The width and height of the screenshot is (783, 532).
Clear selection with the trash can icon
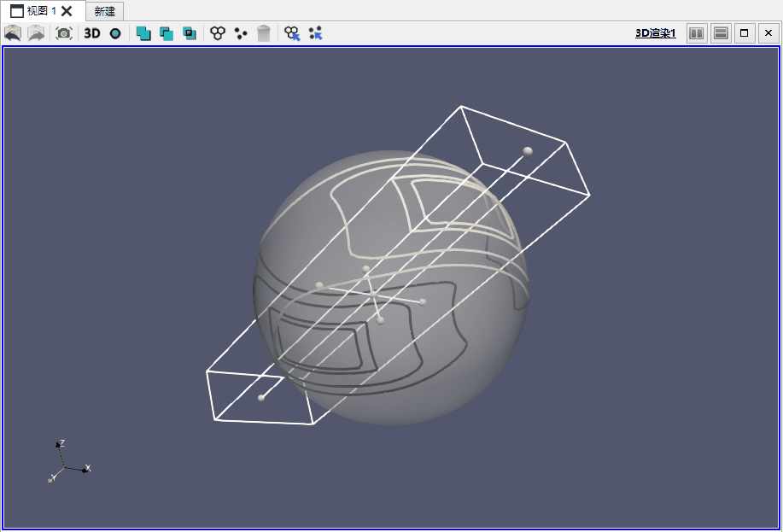[264, 33]
